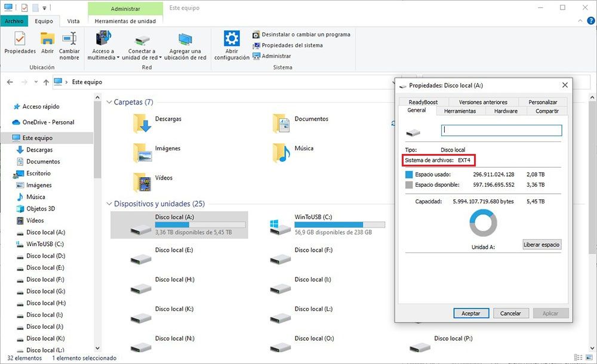Click the drive name text field

click(501, 130)
